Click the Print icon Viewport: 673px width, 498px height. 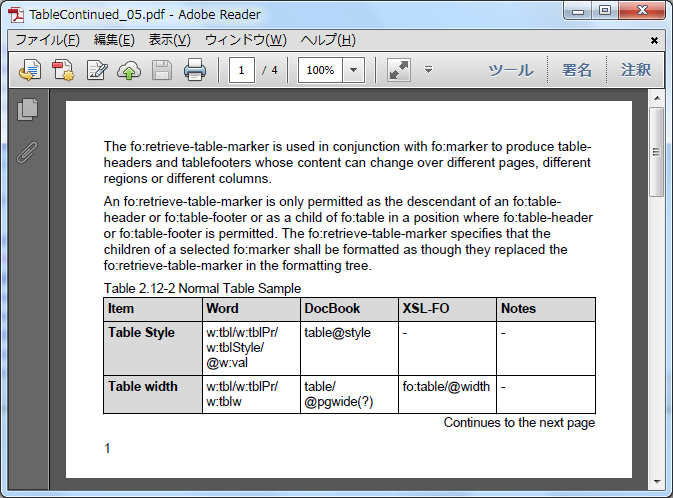195,70
